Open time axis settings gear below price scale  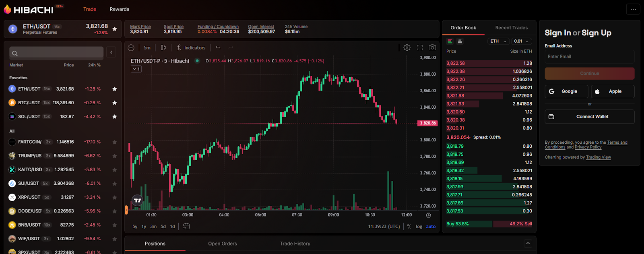click(x=428, y=215)
